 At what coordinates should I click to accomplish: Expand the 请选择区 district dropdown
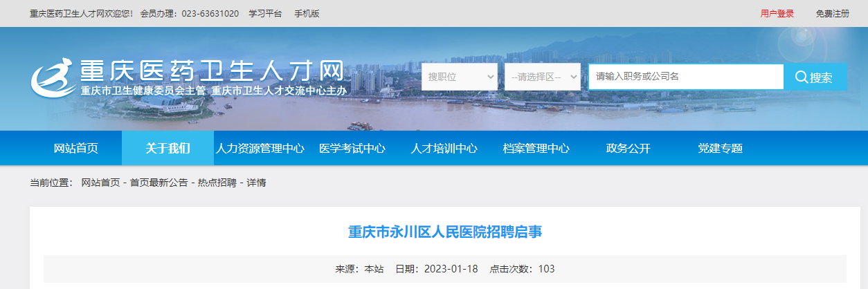tap(543, 77)
